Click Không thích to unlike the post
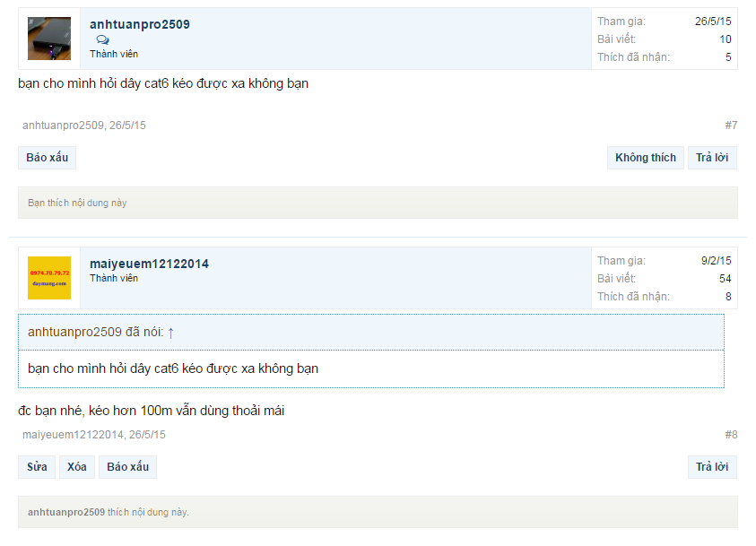This screenshot has height=546, width=756. (x=645, y=158)
